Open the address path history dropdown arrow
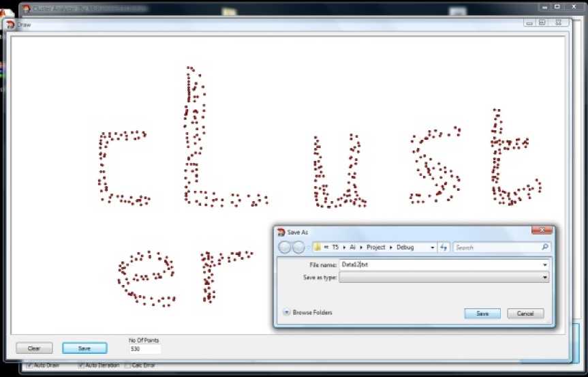 [433, 247]
